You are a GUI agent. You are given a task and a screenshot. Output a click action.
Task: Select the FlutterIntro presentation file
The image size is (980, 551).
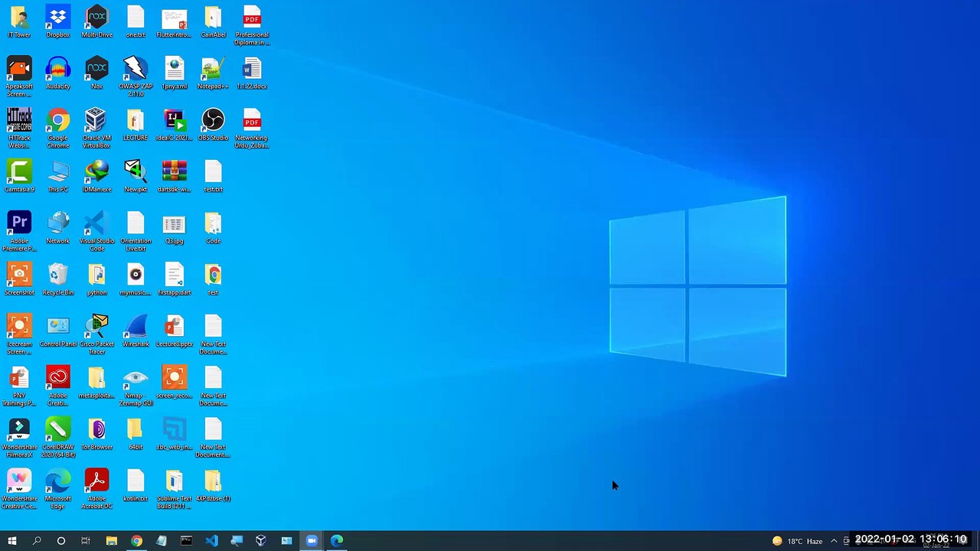174,22
